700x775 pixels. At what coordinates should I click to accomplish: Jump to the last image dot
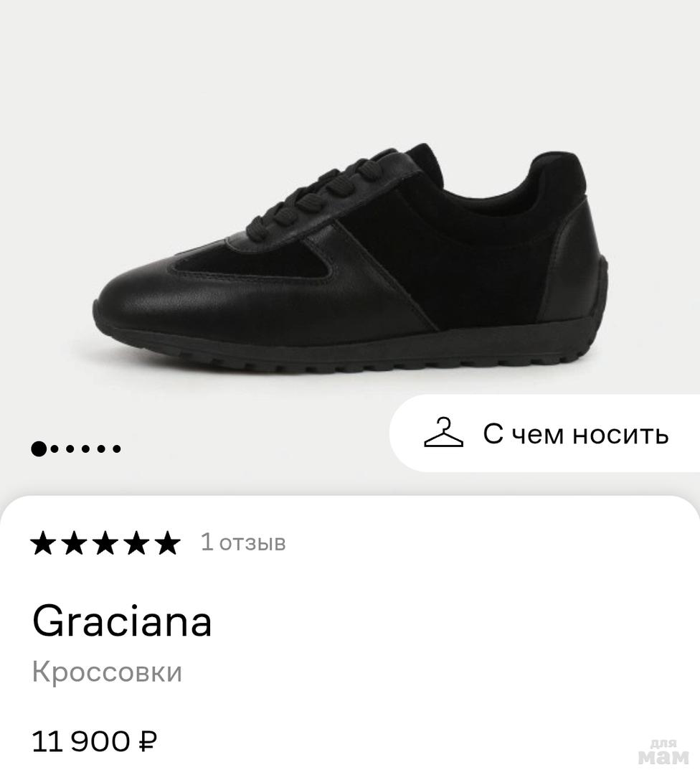coord(117,448)
